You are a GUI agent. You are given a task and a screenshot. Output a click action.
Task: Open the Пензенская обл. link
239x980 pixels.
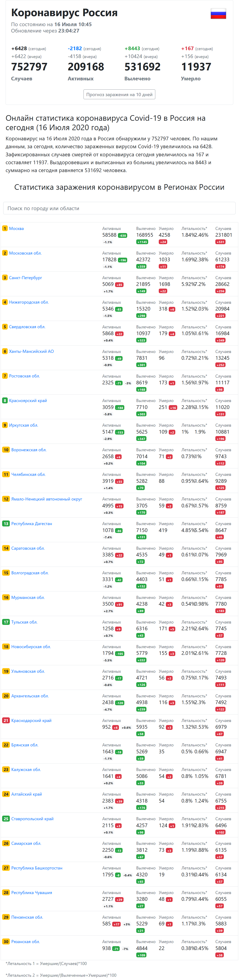(27, 917)
